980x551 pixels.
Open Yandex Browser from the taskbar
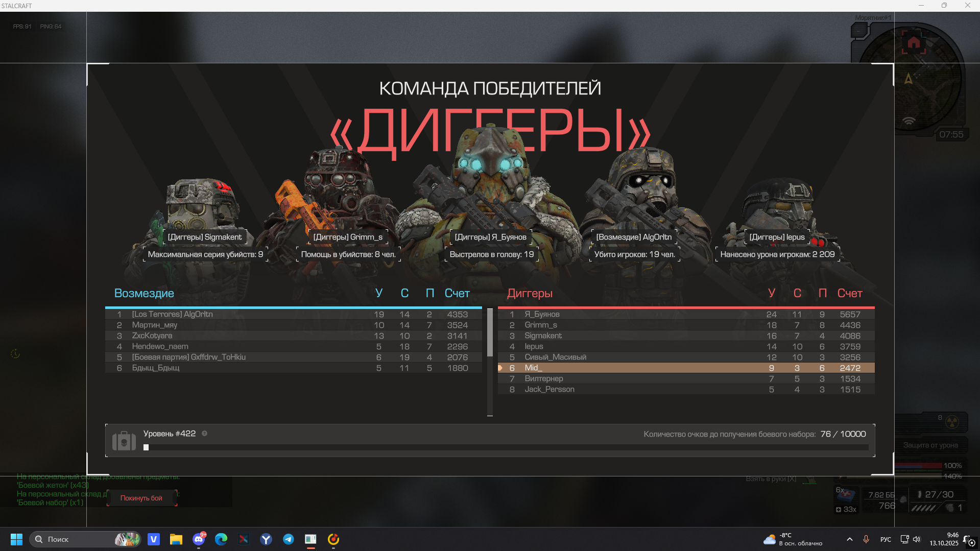pyautogui.click(x=266, y=539)
